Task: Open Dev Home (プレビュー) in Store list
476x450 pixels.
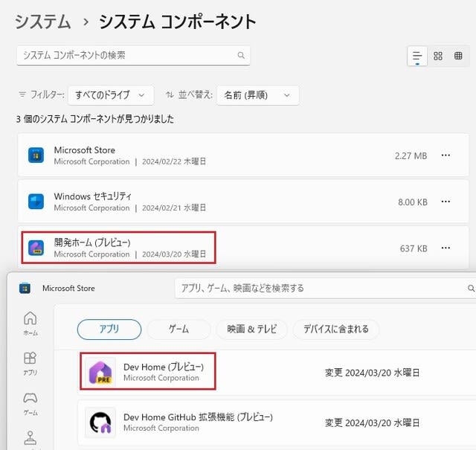Action: (164, 367)
